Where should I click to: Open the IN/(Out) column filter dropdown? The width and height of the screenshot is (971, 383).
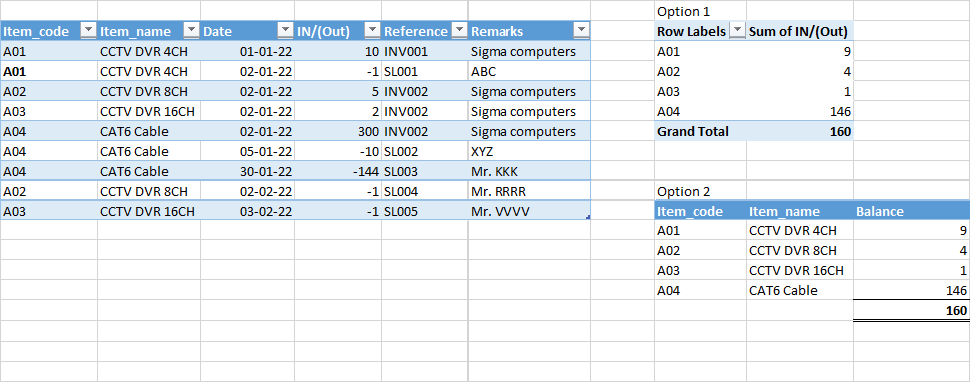coord(372,31)
